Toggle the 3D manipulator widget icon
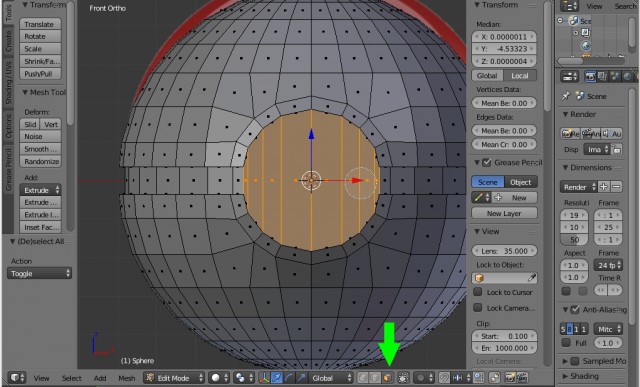 [264, 378]
